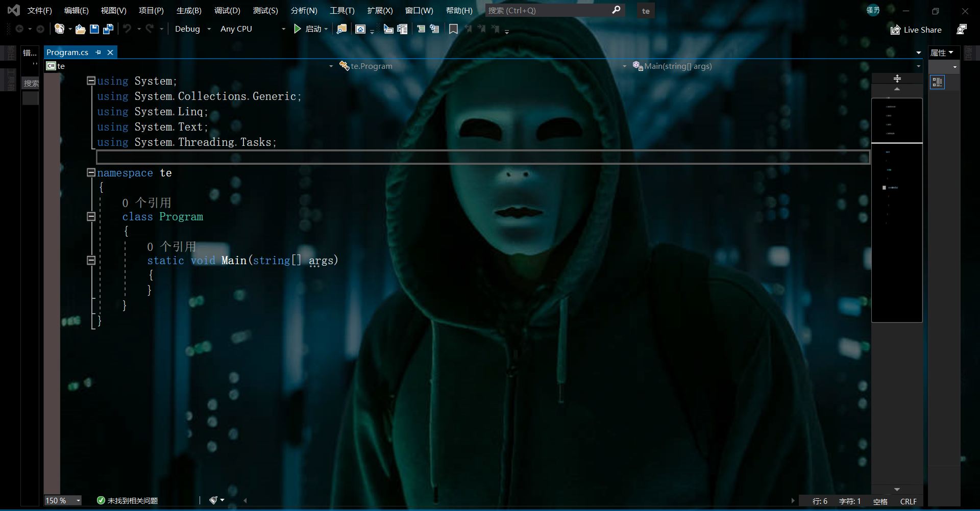Image resolution: width=980 pixels, height=511 pixels.
Task: Pin the Program.cs tab
Action: (x=98, y=52)
